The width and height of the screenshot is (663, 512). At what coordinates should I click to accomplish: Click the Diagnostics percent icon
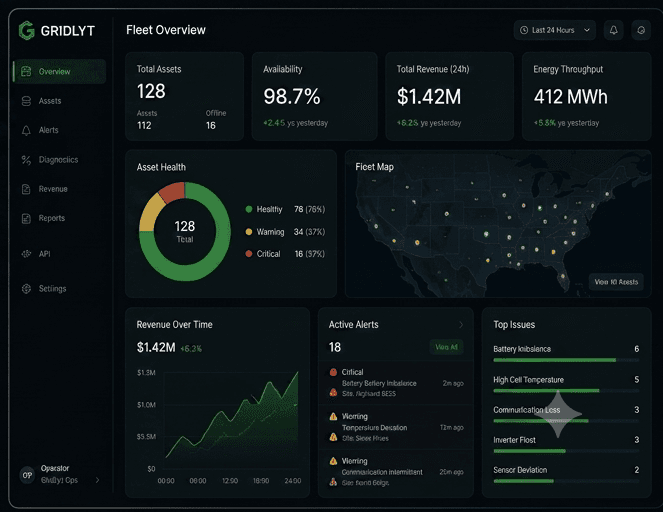tap(26, 160)
